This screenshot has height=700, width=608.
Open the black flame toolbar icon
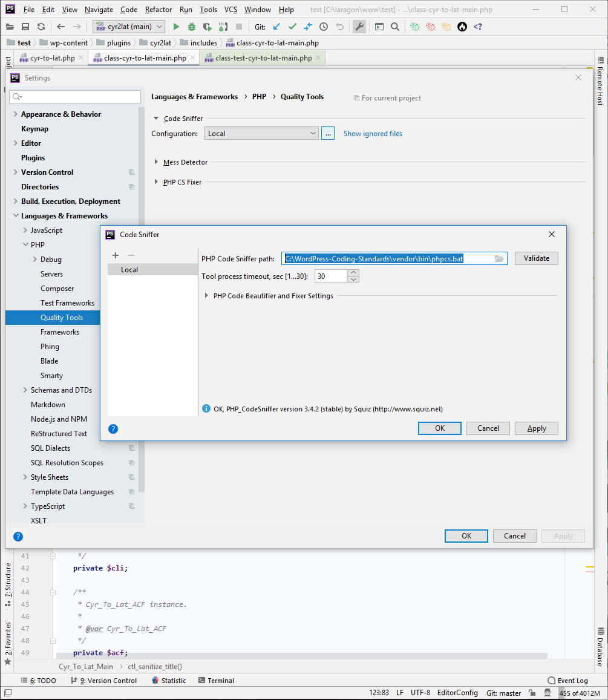coord(462,27)
